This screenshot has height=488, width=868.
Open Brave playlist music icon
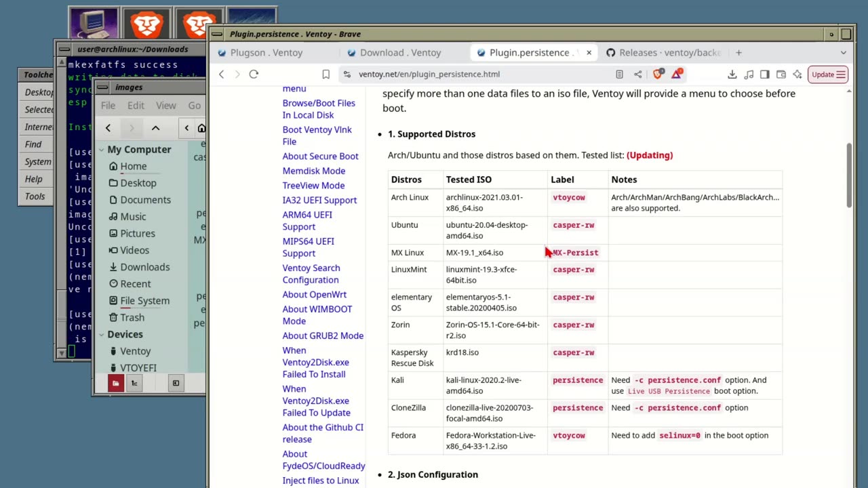(749, 75)
